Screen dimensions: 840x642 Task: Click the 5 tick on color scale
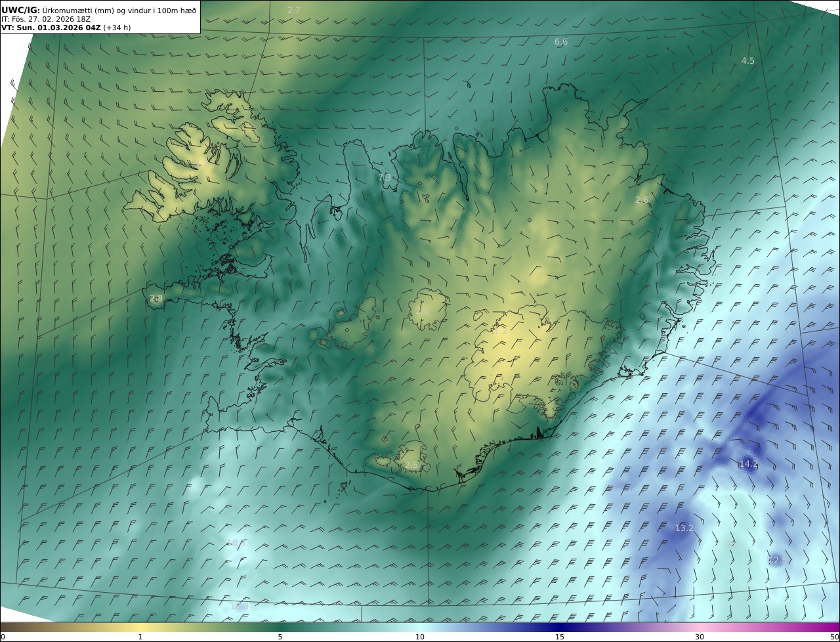(280, 637)
